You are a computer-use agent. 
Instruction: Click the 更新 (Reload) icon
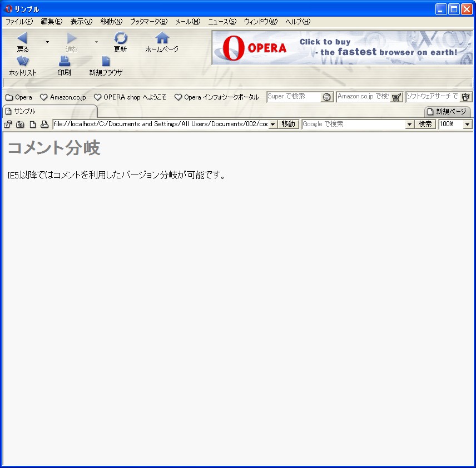click(121, 38)
